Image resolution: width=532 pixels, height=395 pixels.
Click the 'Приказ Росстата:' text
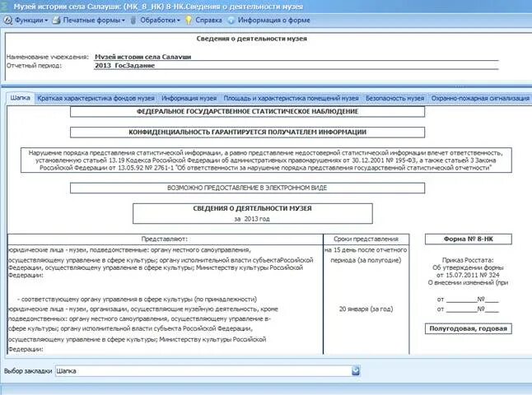click(468, 260)
